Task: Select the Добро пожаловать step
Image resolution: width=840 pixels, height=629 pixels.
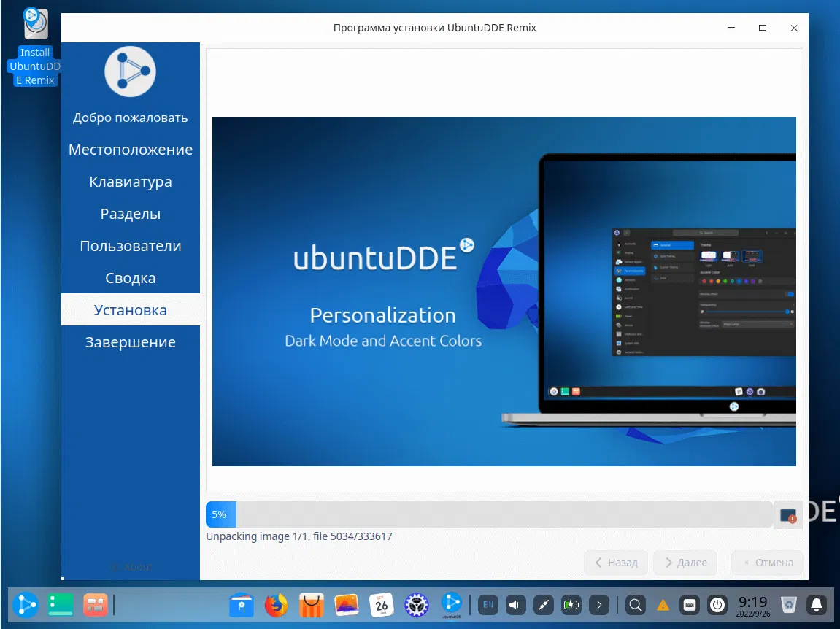Action: coord(131,117)
